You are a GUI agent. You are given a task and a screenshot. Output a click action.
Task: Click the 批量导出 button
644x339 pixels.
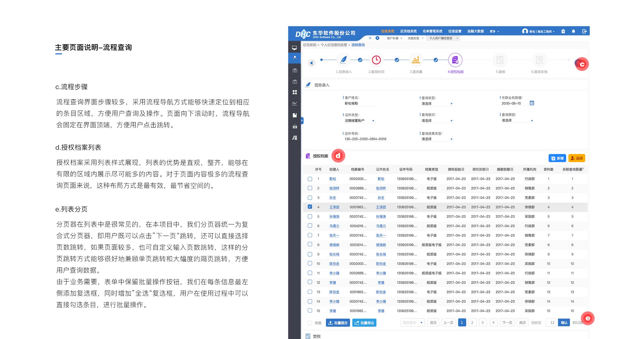coord(364,323)
